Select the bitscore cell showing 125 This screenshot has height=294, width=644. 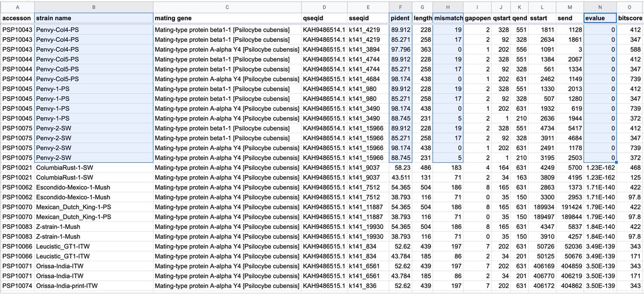click(x=630, y=177)
